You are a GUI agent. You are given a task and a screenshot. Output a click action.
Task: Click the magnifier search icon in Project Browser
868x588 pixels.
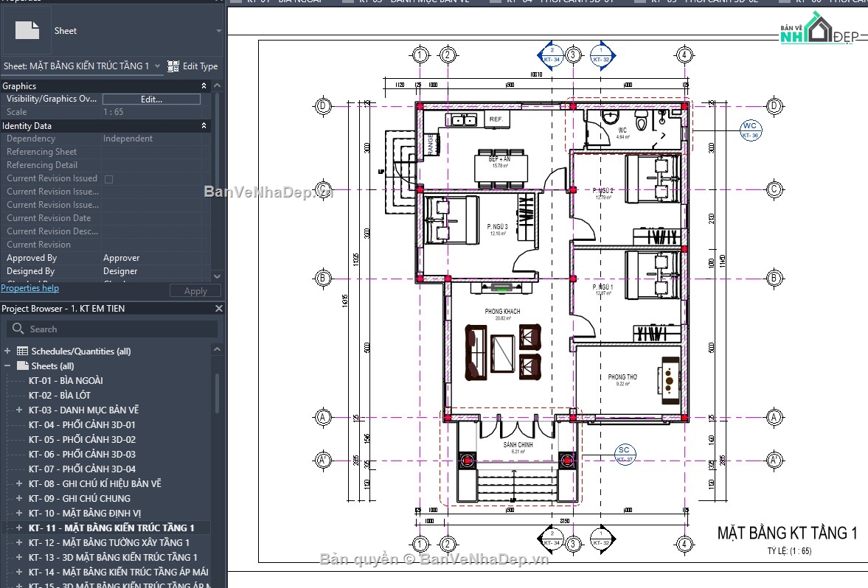point(18,329)
